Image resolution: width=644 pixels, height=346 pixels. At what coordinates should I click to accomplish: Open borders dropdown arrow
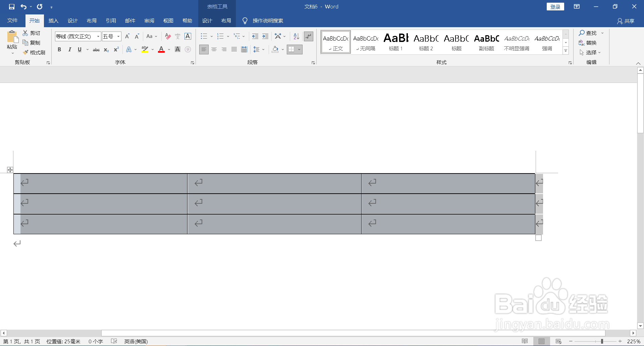(x=299, y=49)
